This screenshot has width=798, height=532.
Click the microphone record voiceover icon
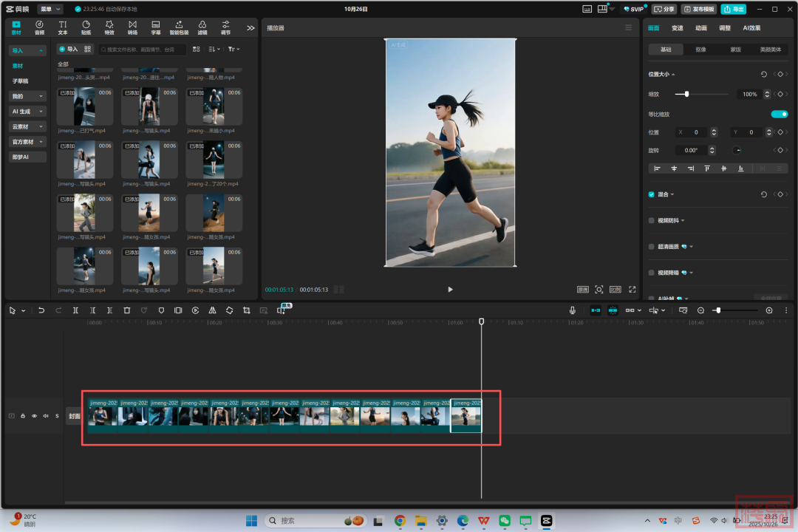pos(573,311)
